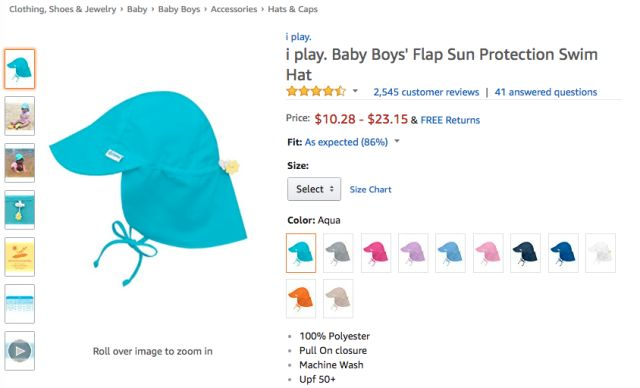This screenshot has width=640, height=388.
Task: Choose the hot pink hat color swatch
Action: 376,253
